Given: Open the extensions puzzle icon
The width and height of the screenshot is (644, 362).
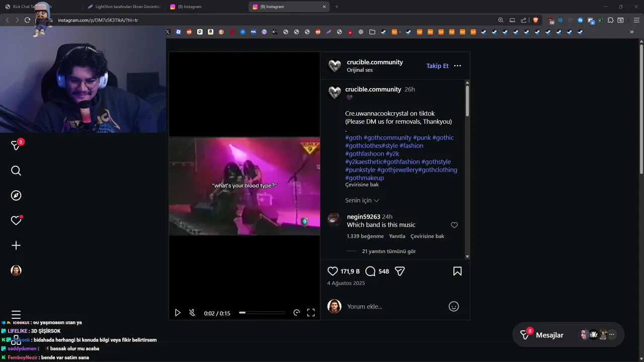Looking at the screenshot, I should (x=610, y=20).
